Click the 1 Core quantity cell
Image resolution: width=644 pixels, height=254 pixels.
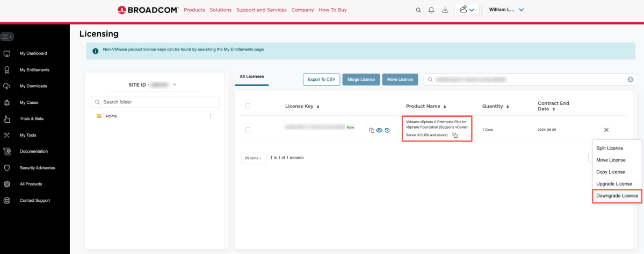(488, 130)
